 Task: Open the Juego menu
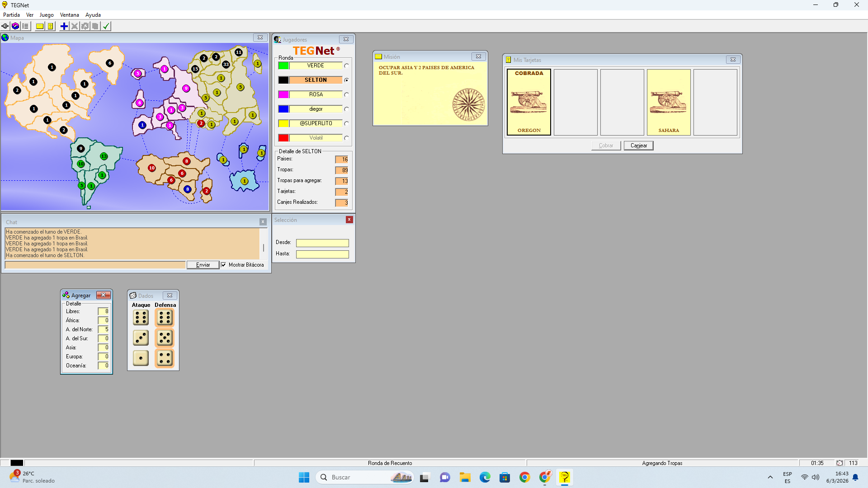(x=47, y=15)
